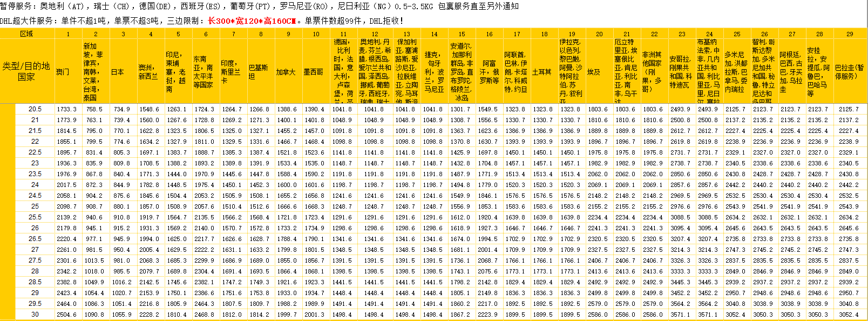Click the 巴拉圭 rate in the 30 row
868x321 pixels.
point(849,315)
